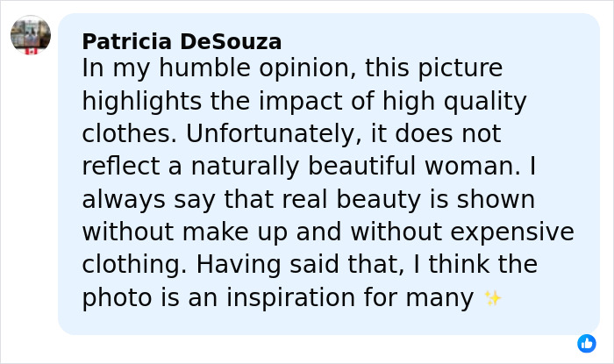Click the Canadian flag badge on the avatar
614x364 pixels.
[32, 51]
